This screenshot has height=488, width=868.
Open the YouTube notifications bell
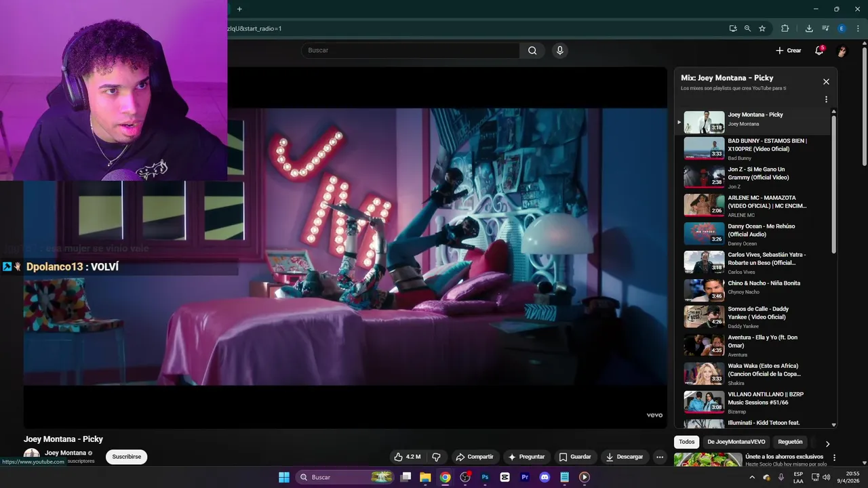(x=819, y=50)
